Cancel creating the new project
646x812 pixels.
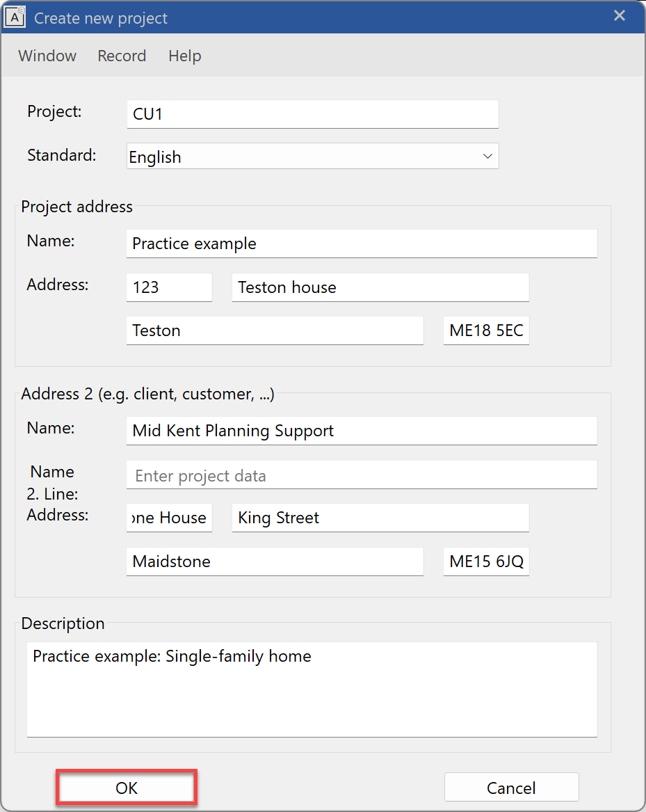tap(511, 787)
